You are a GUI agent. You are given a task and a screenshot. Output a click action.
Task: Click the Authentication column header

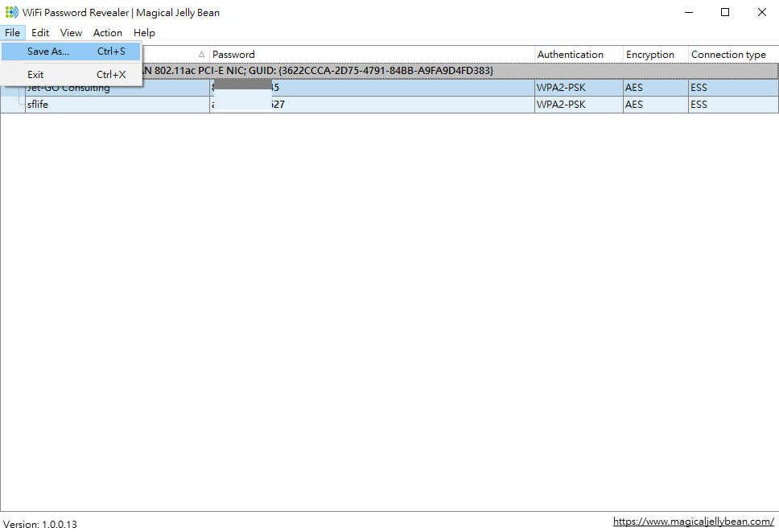coord(579,55)
